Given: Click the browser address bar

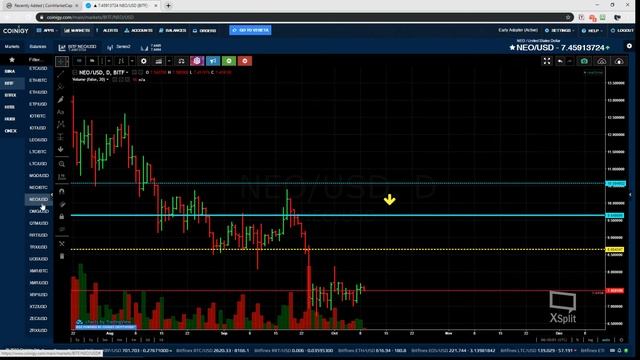Looking at the screenshot, I should pyautogui.click(x=304, y=17).
